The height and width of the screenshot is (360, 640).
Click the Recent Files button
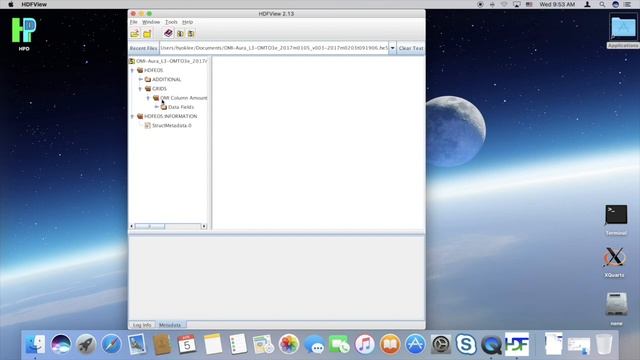(143, 48)
